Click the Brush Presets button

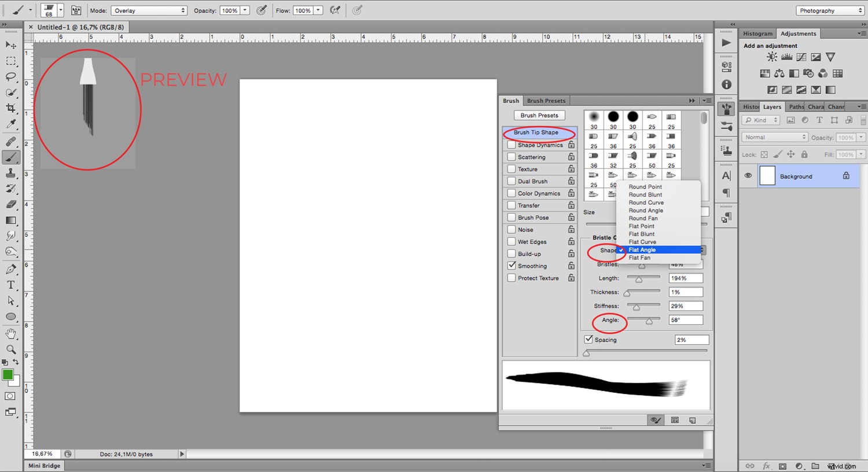pyautogui.click(x=539, y=115)
